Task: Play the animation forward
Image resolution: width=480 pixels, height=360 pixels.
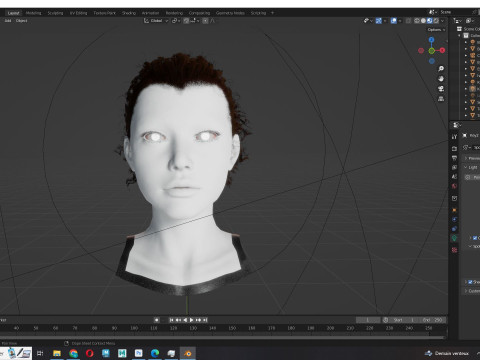Action: pyautogui.click(x=191, y=320)
